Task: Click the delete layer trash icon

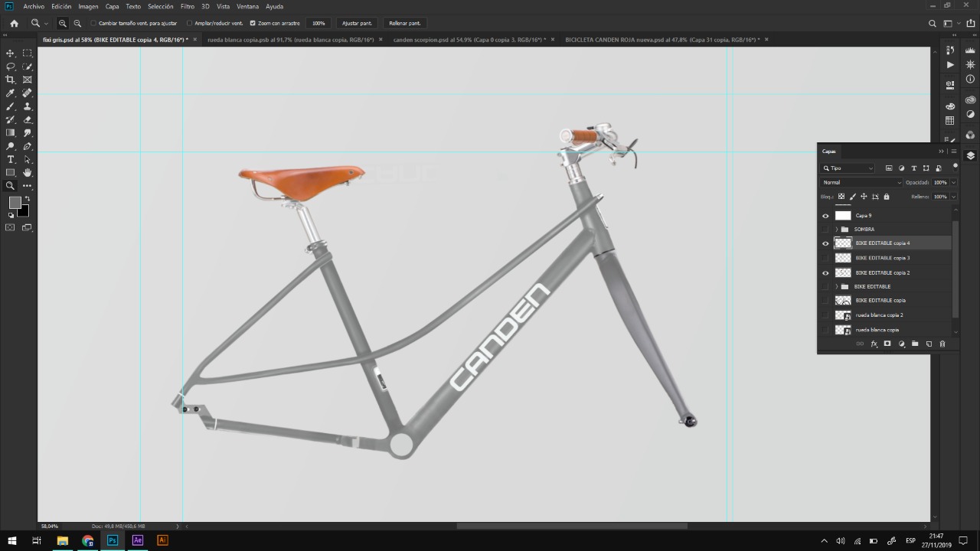Action: 942,344
